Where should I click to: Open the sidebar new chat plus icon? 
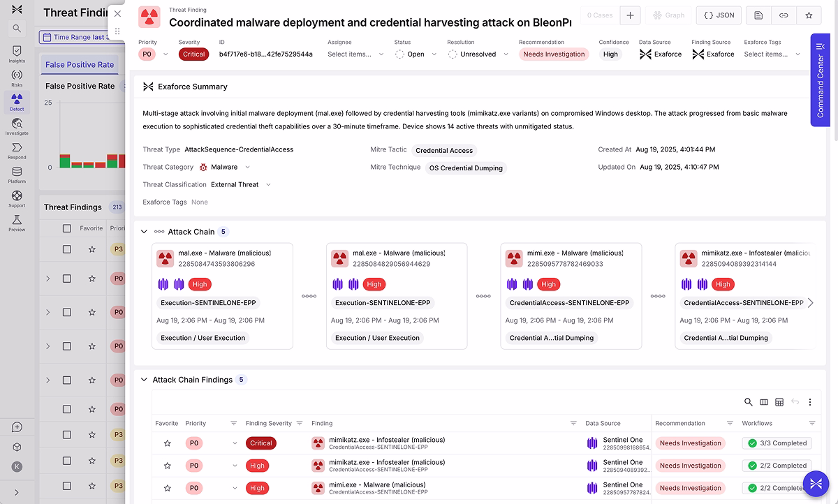click(17, 427)
